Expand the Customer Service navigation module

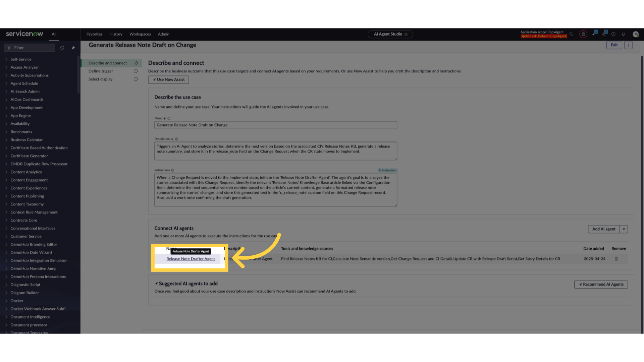[6, 236]
